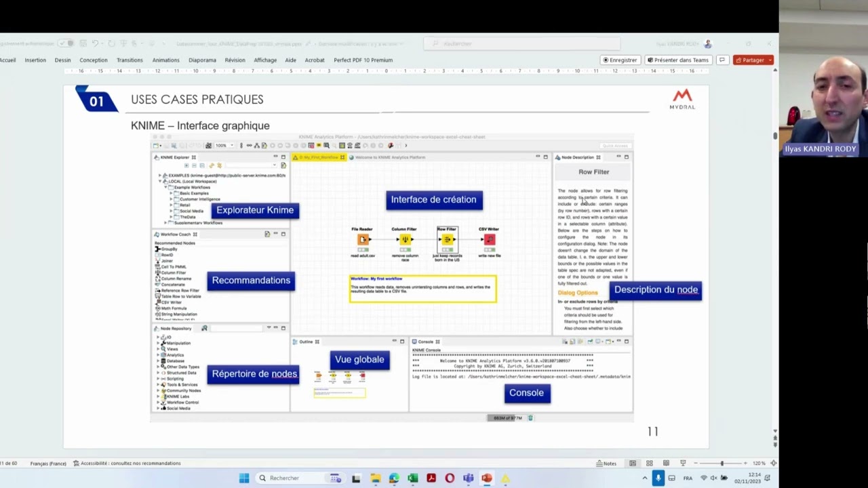Switch to the Acrobat tab

(x=315, y=60)
